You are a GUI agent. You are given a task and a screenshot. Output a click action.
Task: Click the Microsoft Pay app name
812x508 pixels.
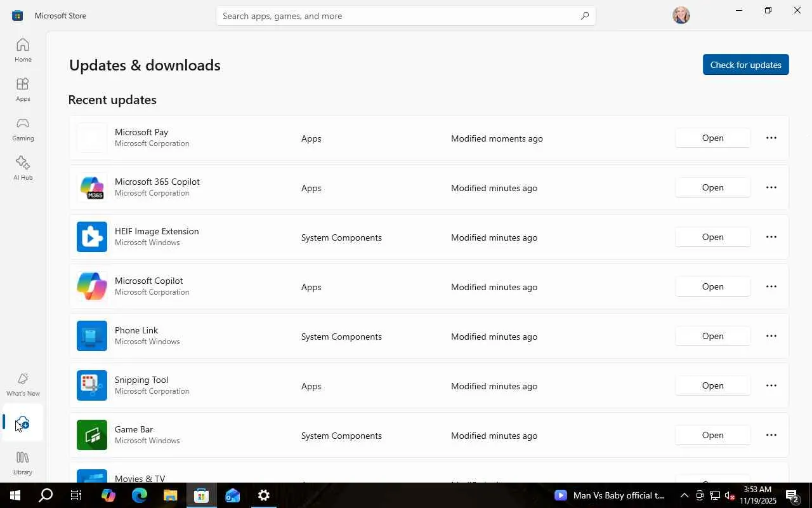tap(141, 132)
